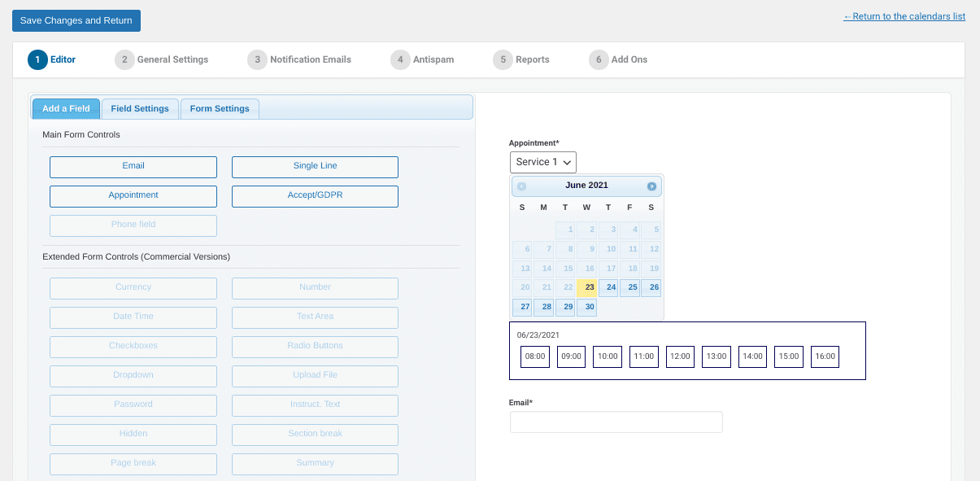Screen dimensions: 980x481
Task: Choose the 09:00 time slot
Action: [571, 356]
